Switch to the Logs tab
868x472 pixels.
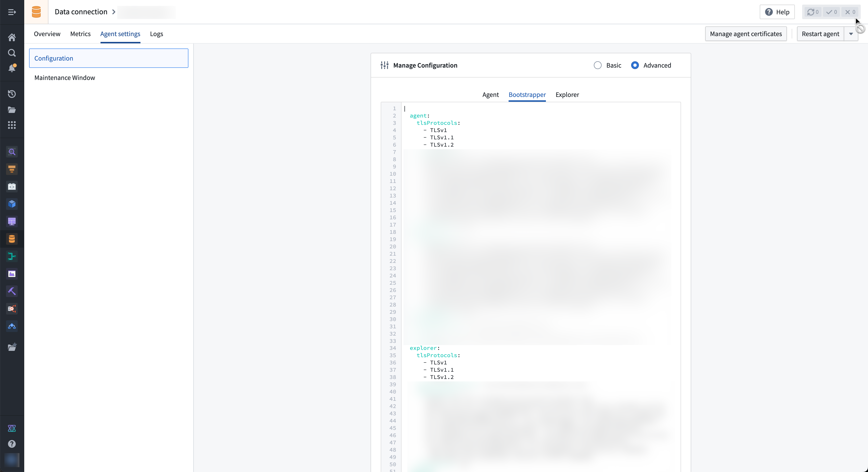pos(156,34)
